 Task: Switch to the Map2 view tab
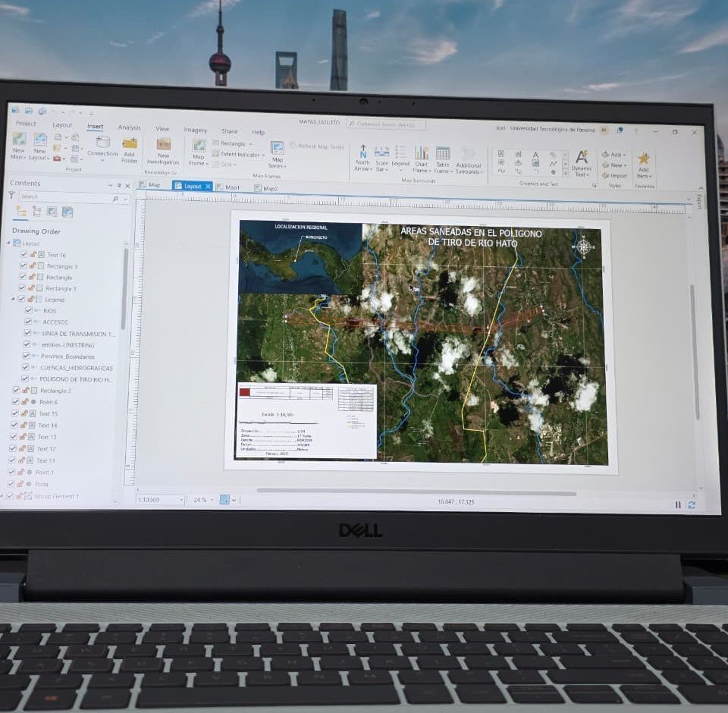266,188
